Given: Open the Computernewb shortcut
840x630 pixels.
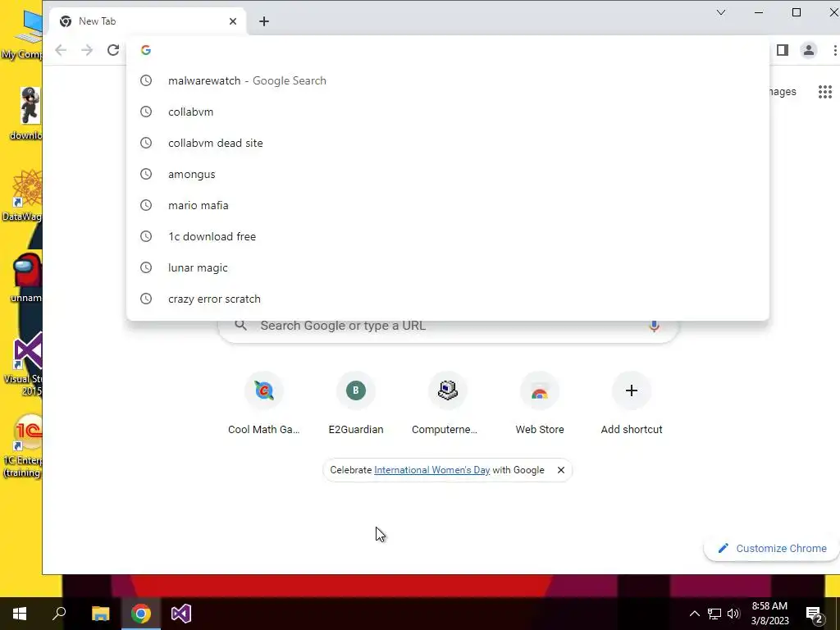Looking at the screenshot, I should 447,404.
